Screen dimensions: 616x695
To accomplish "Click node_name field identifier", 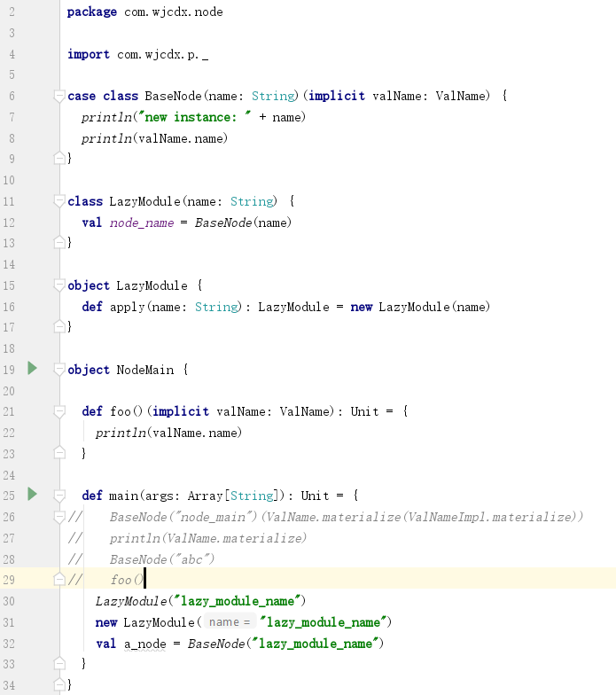I will pos(142,223).
